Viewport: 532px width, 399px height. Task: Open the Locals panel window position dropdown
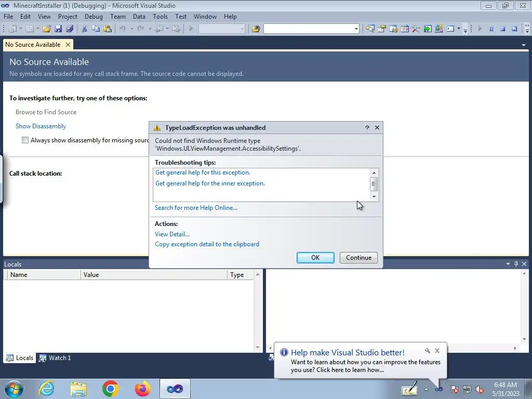click(x=508, y=264)
